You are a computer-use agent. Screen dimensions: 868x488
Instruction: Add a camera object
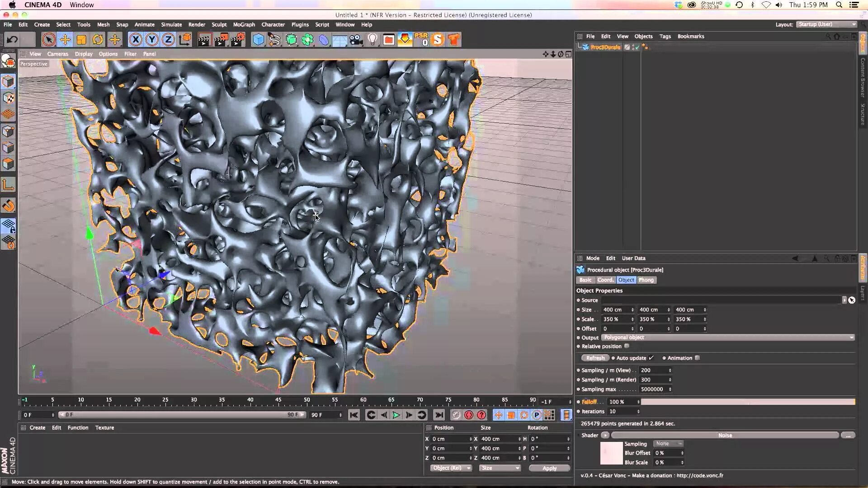click(356, 40)
